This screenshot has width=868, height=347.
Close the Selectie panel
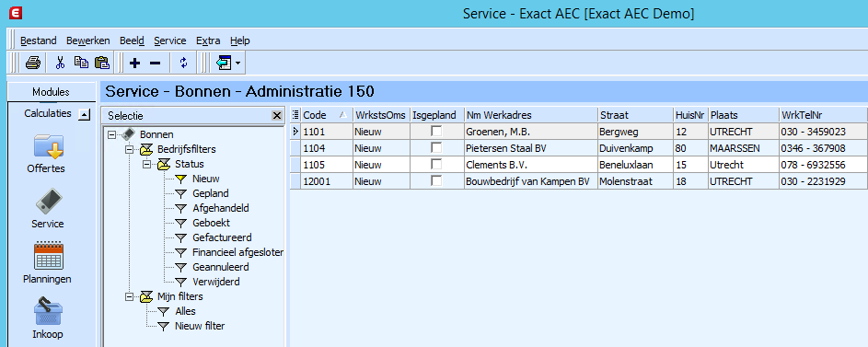277,116
